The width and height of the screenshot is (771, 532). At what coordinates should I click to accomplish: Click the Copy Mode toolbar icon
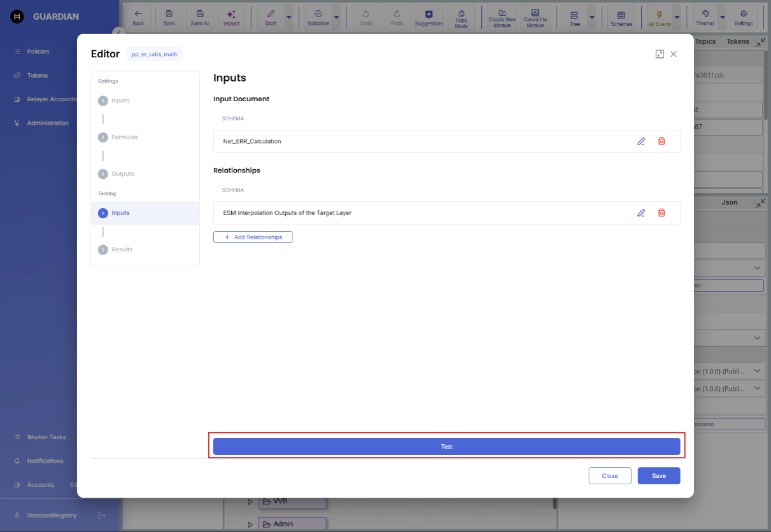point(461,18)
